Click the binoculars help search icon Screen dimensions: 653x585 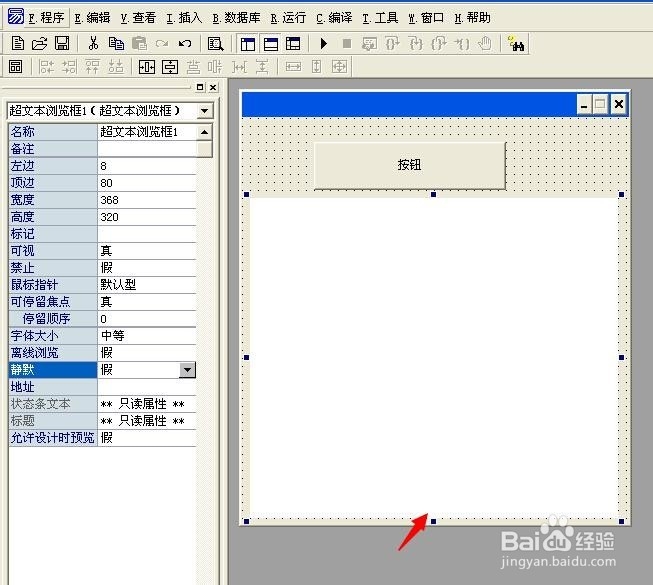click(x=516, y=44)
